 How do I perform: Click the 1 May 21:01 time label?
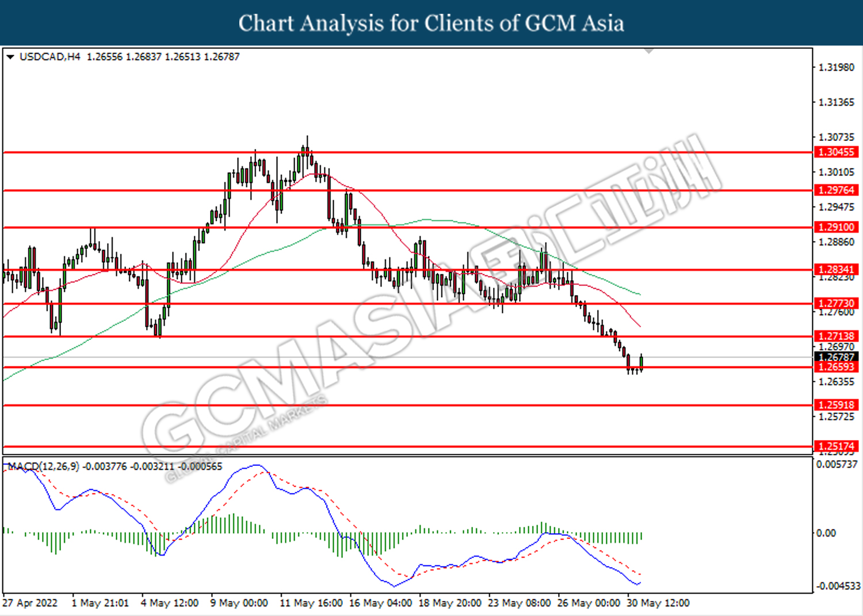pyautogui.click(x=100, y=603)
